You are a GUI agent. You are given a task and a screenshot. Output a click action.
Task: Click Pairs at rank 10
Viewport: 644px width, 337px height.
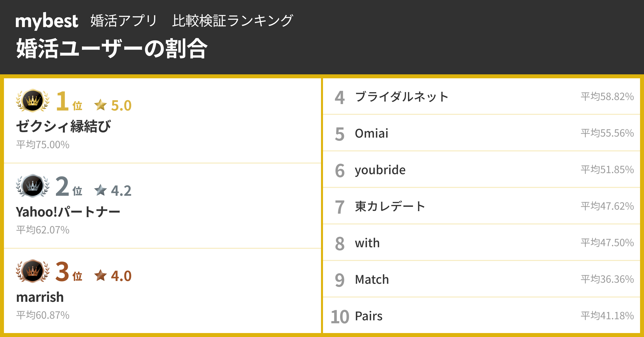point(369,316)
